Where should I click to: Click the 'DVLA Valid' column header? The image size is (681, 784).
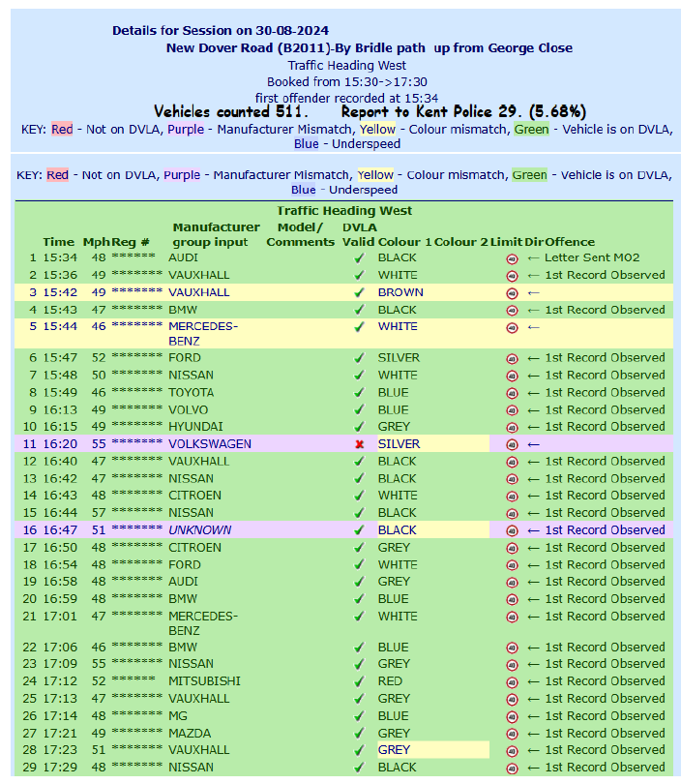click(x=359, y=234)
